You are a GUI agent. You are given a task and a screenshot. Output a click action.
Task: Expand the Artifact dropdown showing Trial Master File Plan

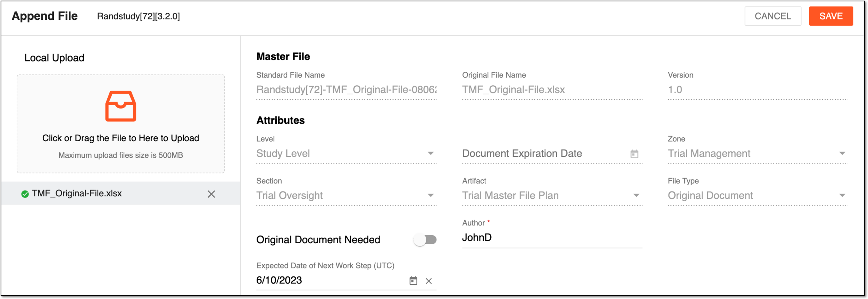click(552, 196)
